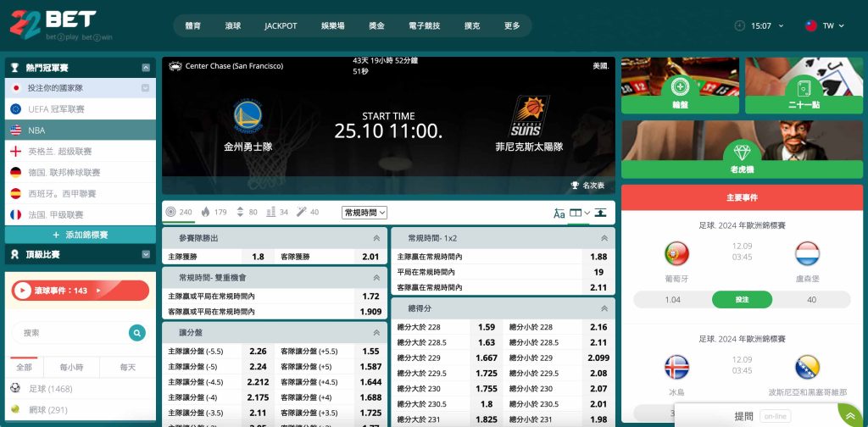Click the Bosnia and Herzegovina flag icon
The width and height of the screenshot is (868, 427).
[807, 367]
